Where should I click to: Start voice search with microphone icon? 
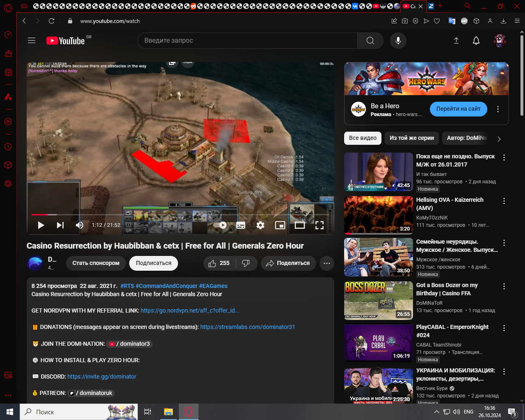click(398, 41)
